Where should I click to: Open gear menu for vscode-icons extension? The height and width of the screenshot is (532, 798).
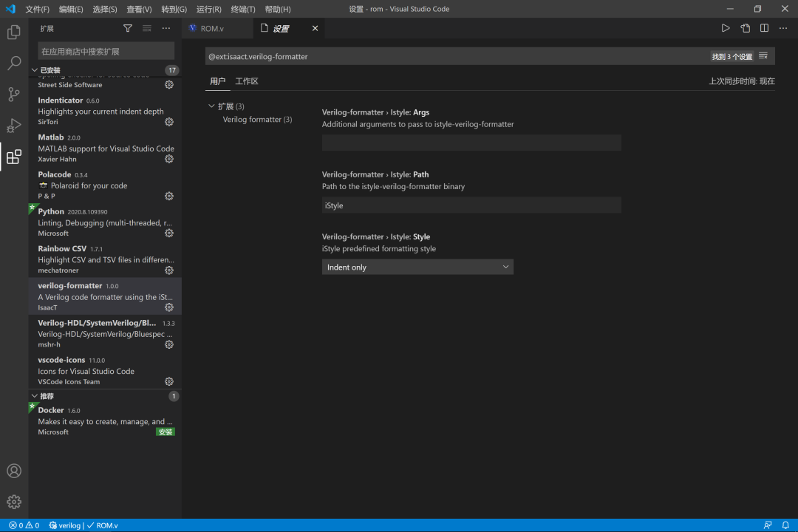coord(169,381)
